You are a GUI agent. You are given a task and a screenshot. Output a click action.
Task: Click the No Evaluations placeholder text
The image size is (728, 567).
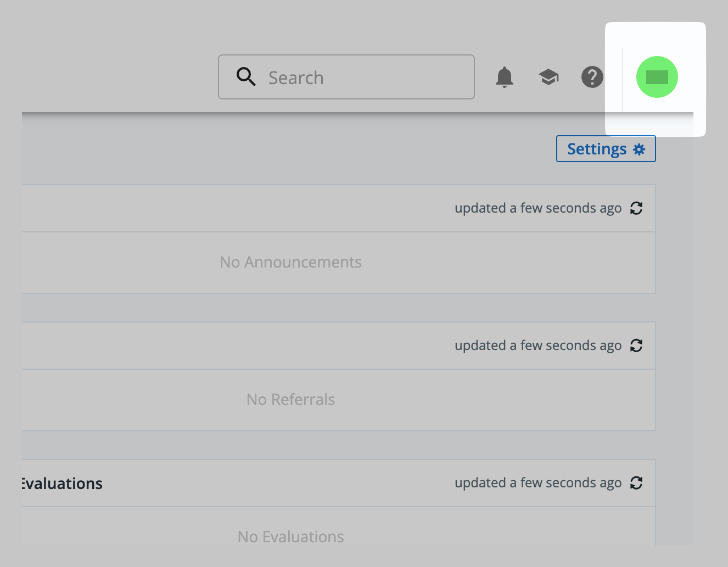click(x=290, y=537)
